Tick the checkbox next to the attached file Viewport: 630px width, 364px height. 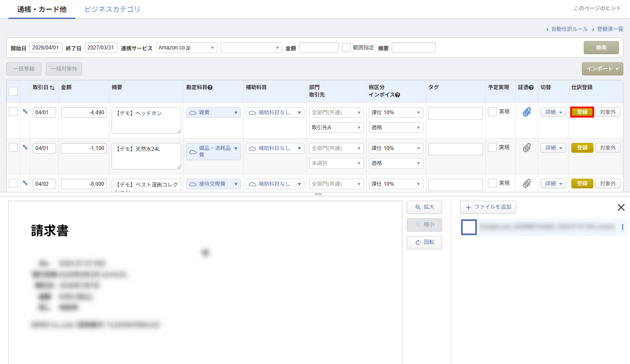coord(469,227)
